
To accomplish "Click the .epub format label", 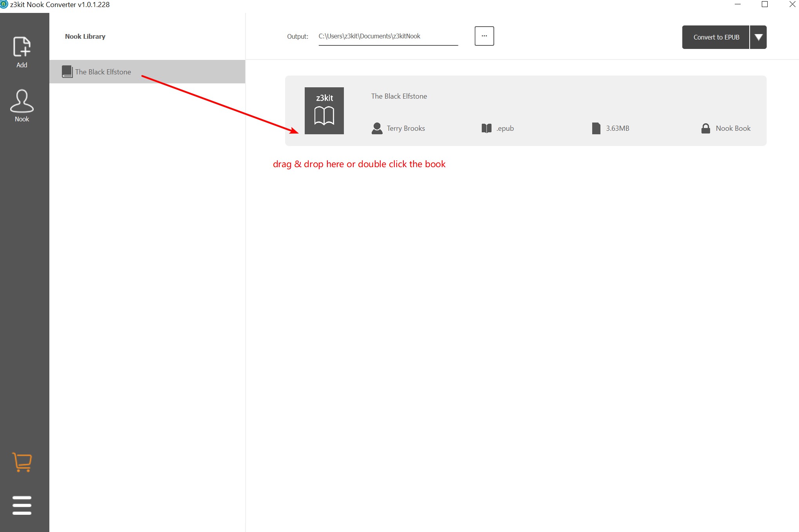I will pos(505,128).
